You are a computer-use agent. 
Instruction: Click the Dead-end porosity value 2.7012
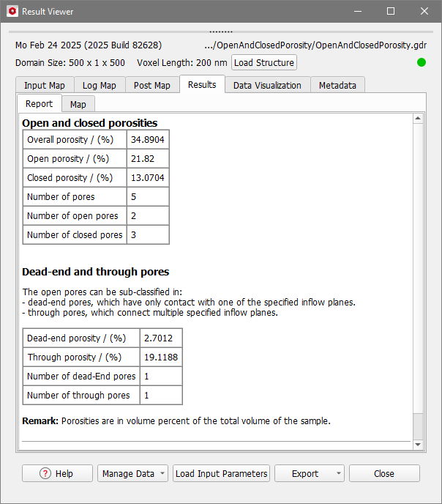(161, 338)
